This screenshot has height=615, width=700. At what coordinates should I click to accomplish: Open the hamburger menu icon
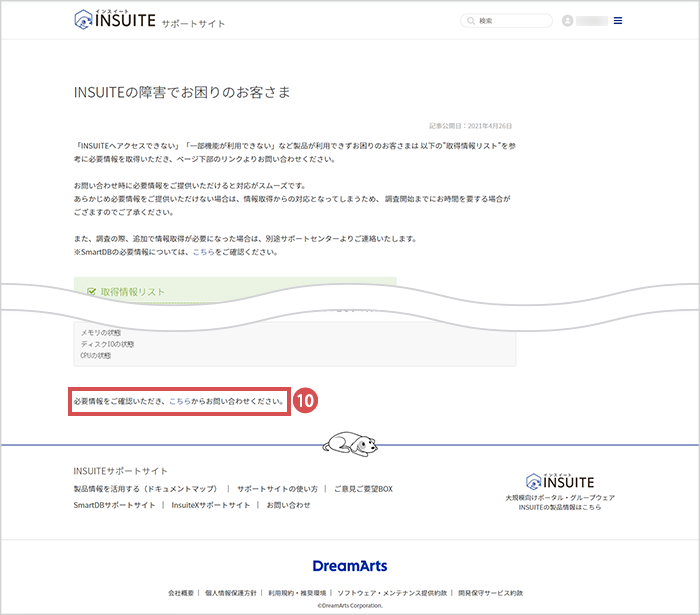coord(618,21)
